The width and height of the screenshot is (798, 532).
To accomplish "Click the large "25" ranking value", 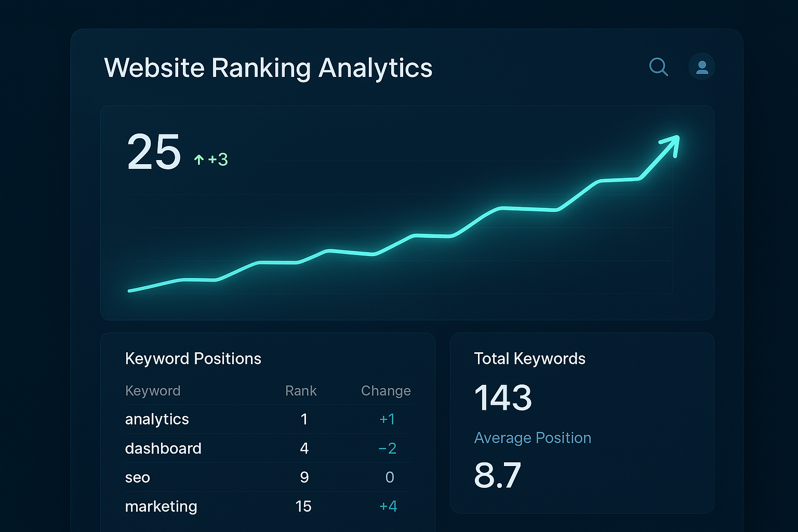I will (154, 152).
